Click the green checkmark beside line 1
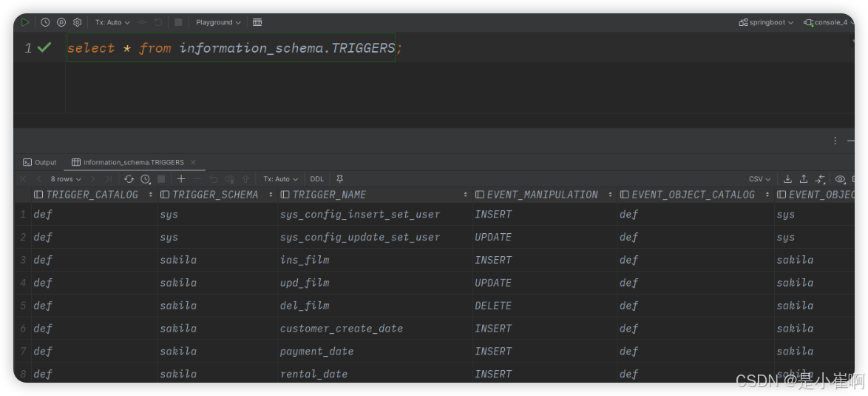Screen dimensions: 868x396 tap(44, 47)
